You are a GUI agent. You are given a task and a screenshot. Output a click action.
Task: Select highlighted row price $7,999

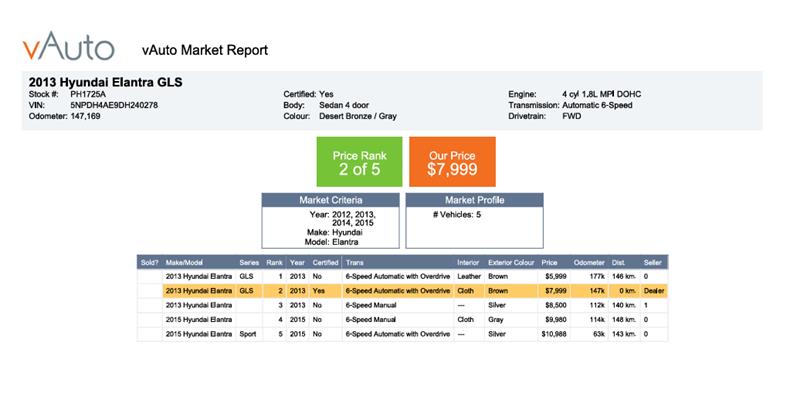(556, 291)
